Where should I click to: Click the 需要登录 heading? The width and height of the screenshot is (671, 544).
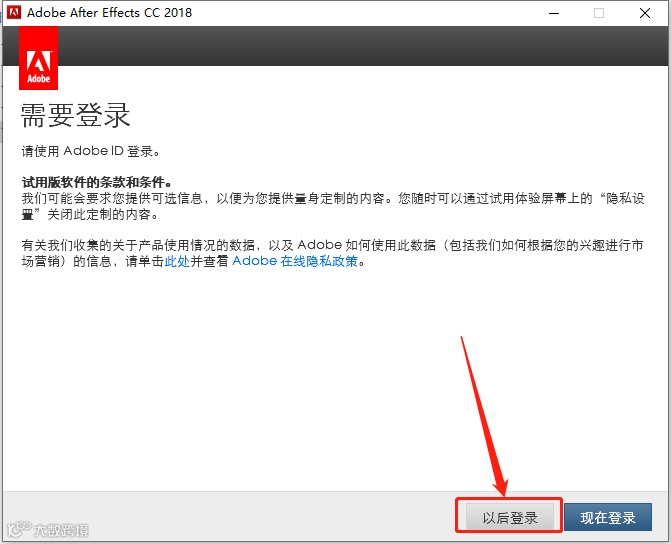coord(75,116)
